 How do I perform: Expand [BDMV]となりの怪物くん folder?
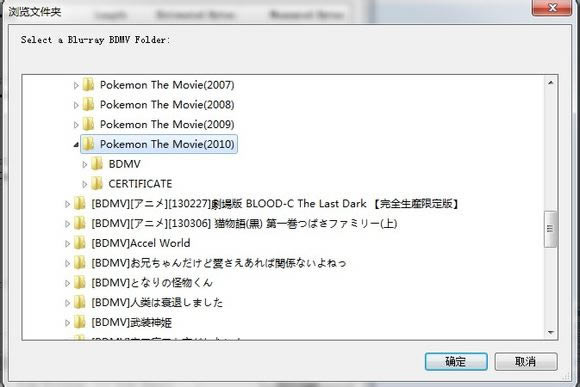(x=67, y=283)
